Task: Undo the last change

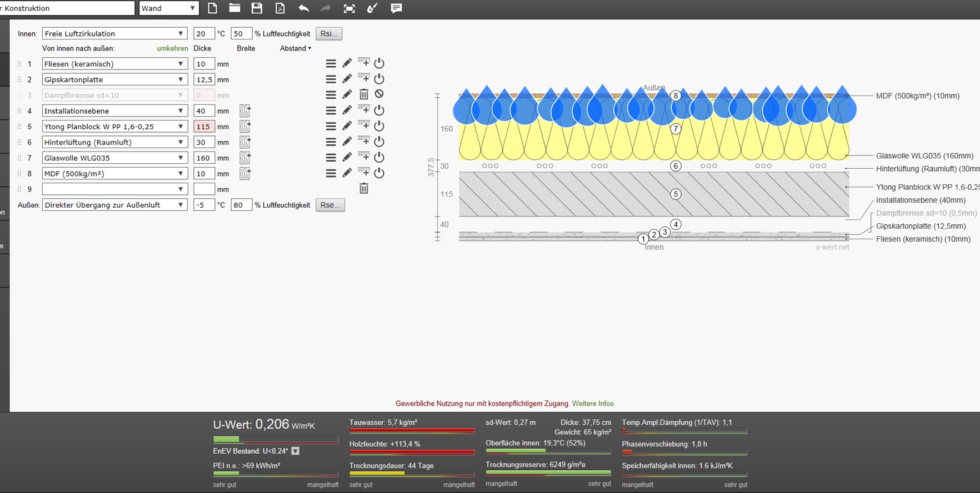Action: coord(303,8)
